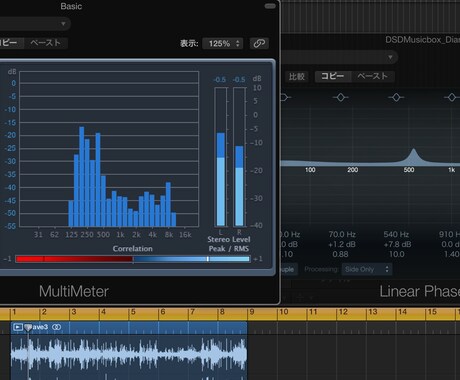460x380 pixels.
Task: Click the 10.0 Q value
Action: (397, 254)
